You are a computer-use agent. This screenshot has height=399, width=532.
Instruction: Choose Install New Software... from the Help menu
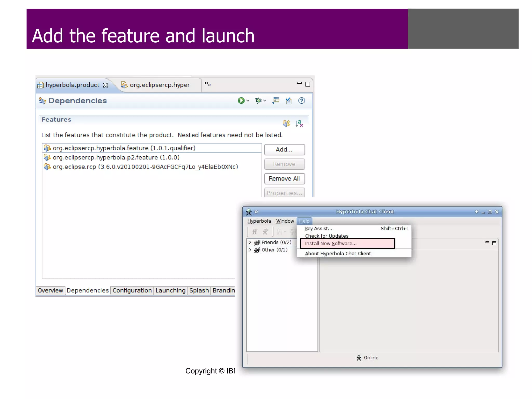[x=348, y=243]
